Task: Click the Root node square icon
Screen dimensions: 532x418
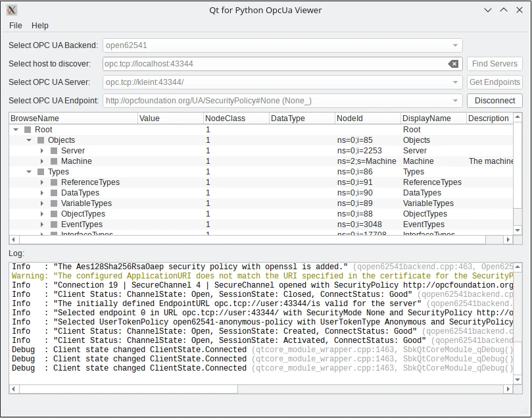Action: [x=28, y=130]
